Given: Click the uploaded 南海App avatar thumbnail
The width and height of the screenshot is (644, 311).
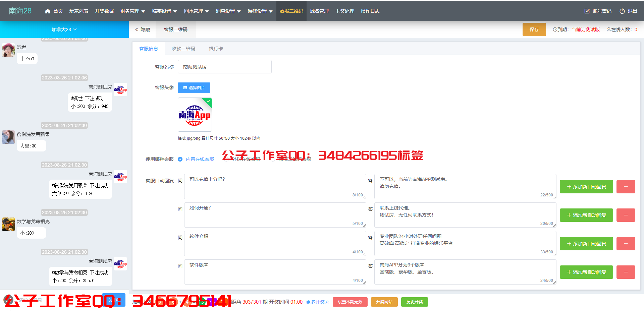Looking at the screenshot, I should pos(195,115).
